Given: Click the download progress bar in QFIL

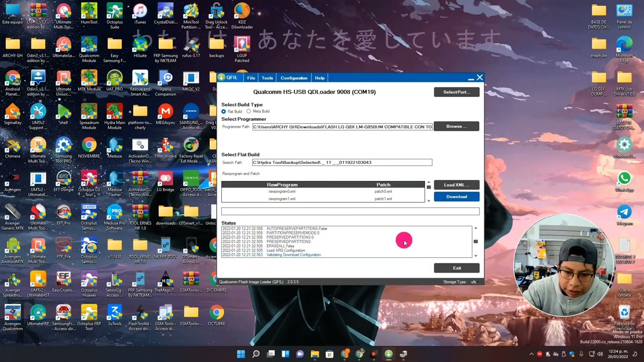Looking at the screenshot, I should coord(350,212).
